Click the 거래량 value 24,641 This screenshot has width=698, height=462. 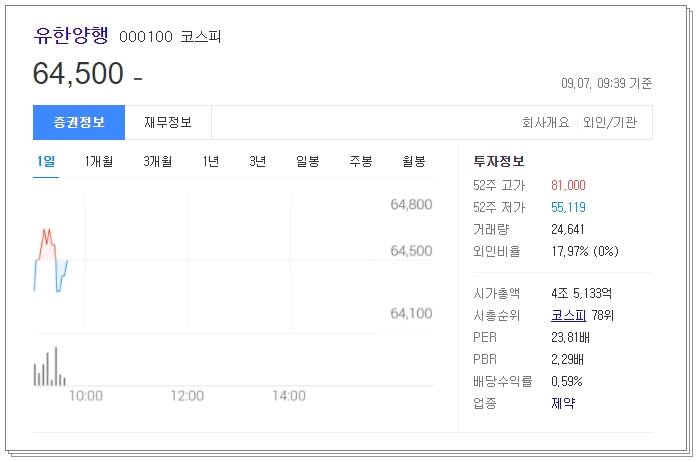[568, 230]
